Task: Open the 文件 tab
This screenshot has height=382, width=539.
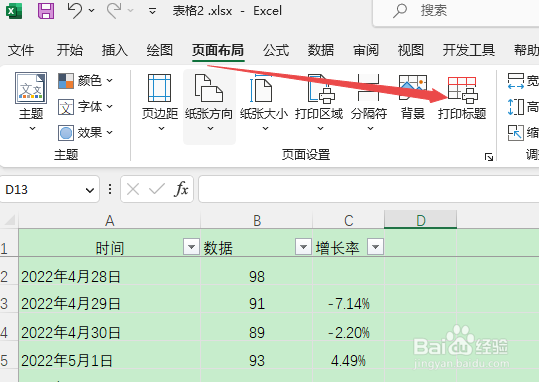Action: [x=21, y=50]
